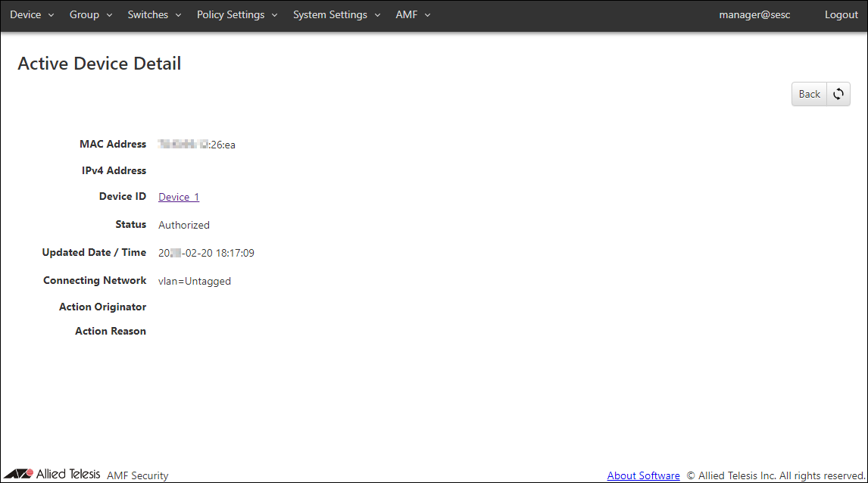868x483 pixels.
Task: Click the refresh icon next to Back
Action: click(838, 95)
